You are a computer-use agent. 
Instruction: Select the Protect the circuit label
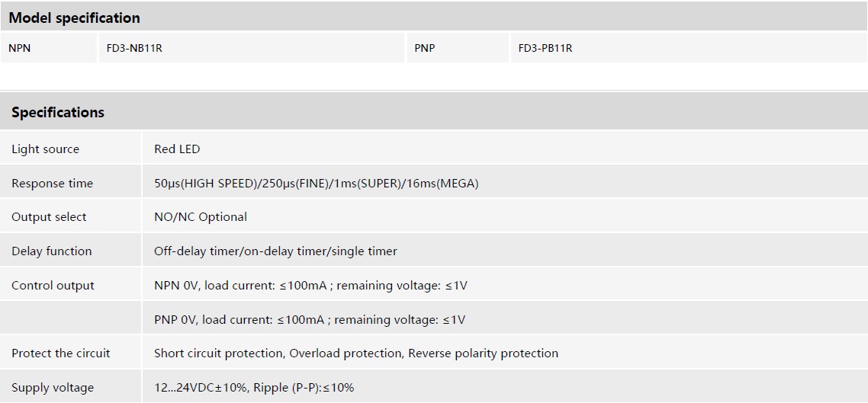(60, 353)
